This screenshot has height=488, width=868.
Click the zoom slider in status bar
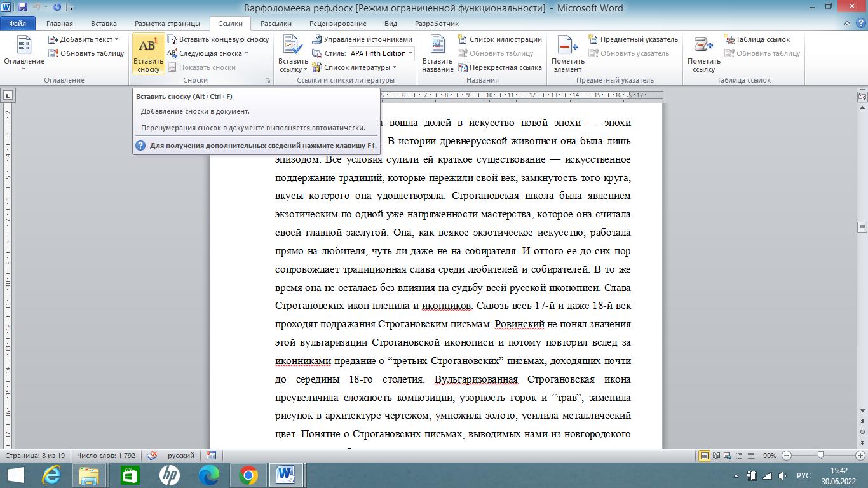pos(821,456)
